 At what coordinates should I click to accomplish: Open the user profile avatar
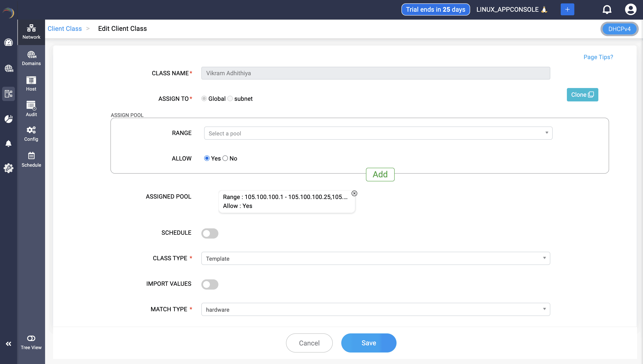point(630,10)
